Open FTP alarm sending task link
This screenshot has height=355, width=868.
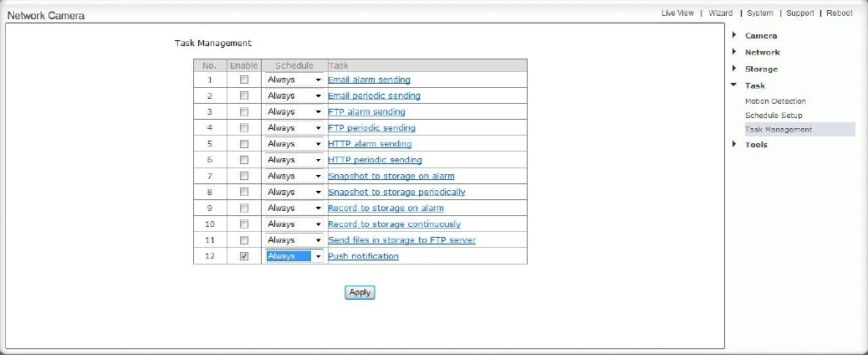[x=366, y=112]
